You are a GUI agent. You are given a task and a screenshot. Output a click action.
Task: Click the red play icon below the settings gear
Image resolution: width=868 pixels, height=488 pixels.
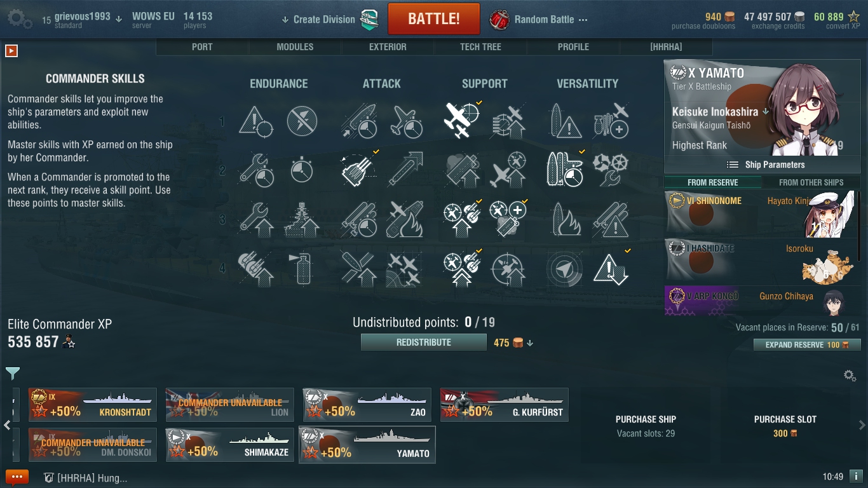[11, 50]
